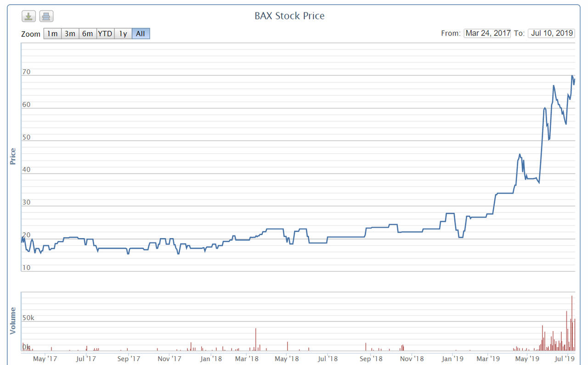Viewport: 588px width, 365px height.
Task: Click the 40 price axis value
Action: 26,170
